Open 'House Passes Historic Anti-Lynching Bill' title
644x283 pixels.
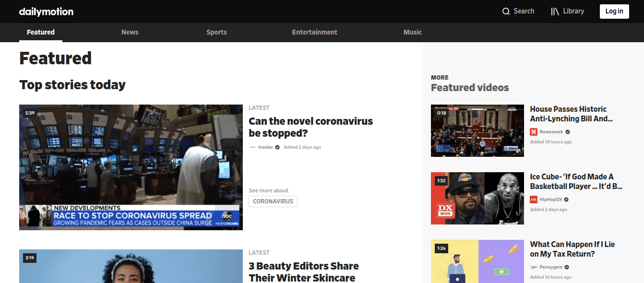[572, 114]
